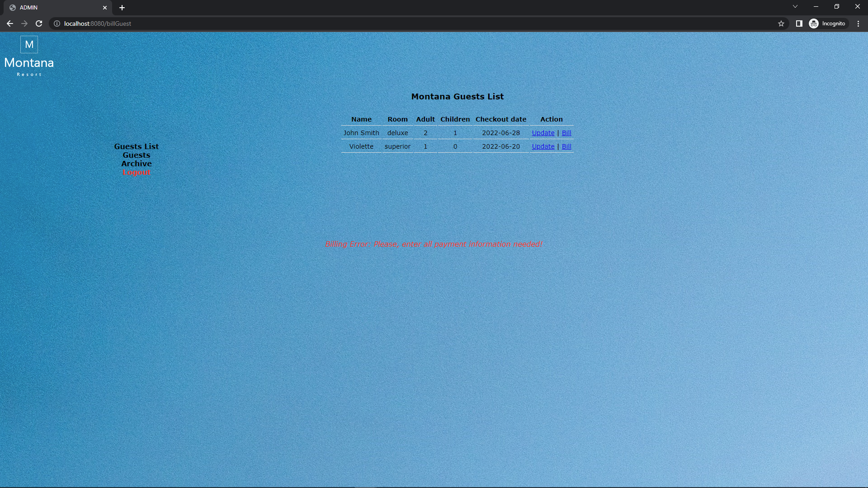868x488 pixels.
Task: Click Update for John Smith's record
Action: tap(542, 132)
